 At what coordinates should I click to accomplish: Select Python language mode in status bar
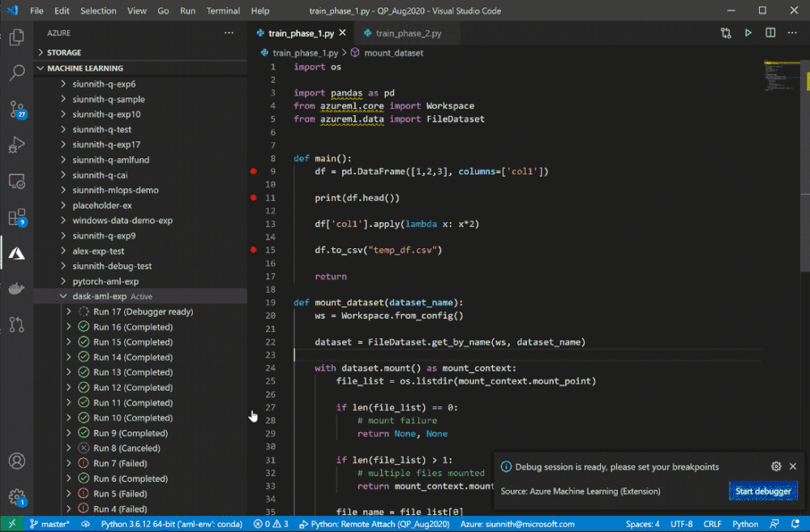click(745, 524)
